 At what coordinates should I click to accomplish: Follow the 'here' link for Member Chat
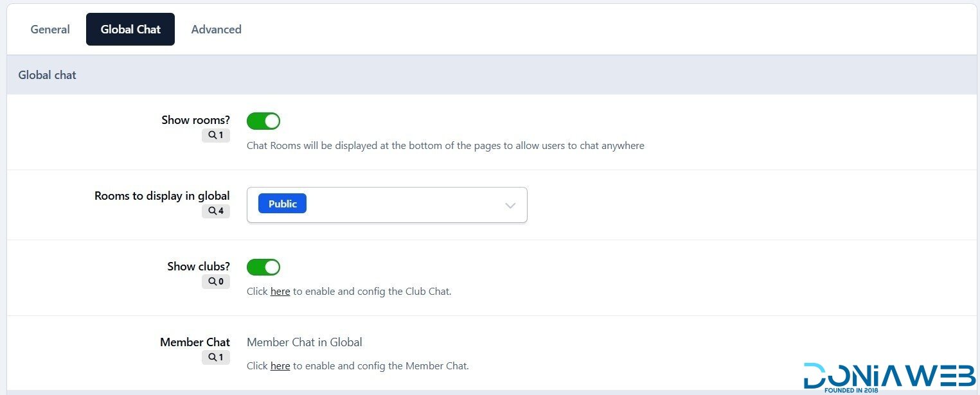click(280, 366)
